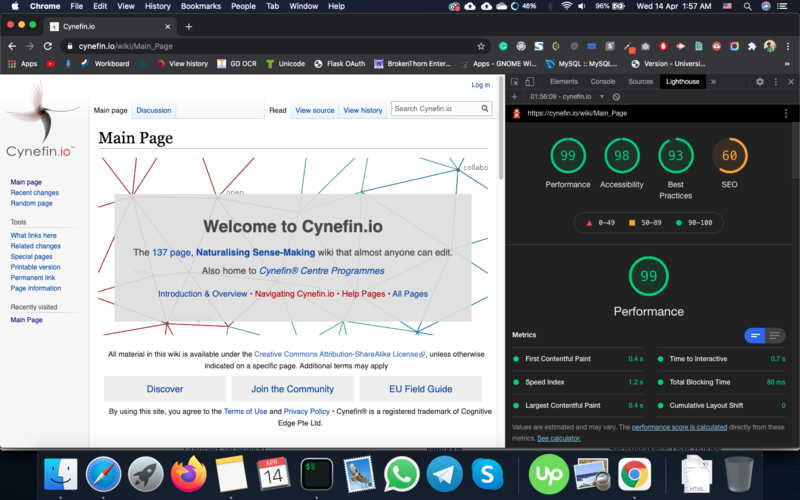Open WhatsApp from the Dock
The width and height of the screenshot is (800, 500).
(x=401, y=473)
